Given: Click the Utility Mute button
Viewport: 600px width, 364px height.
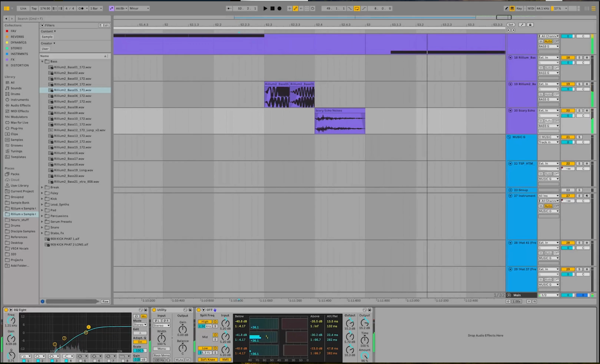Looking at the screenshot, I should click(x=179, y=360).
